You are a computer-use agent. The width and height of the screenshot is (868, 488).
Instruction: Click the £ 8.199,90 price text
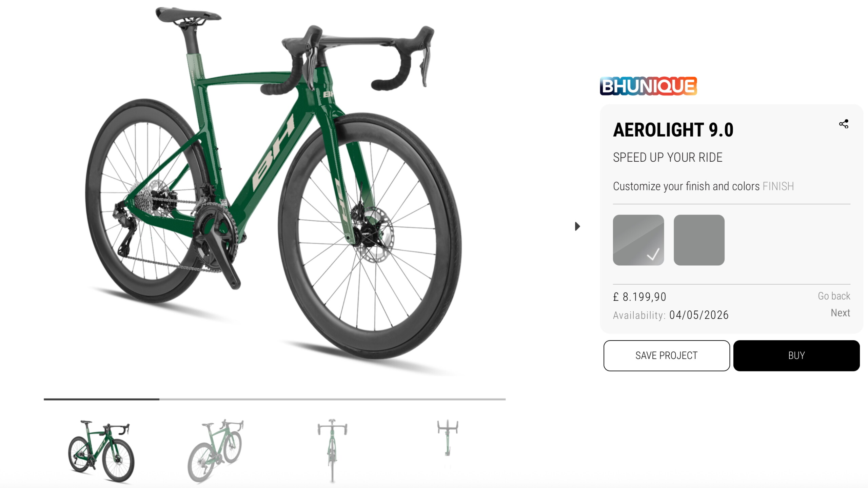639,297
